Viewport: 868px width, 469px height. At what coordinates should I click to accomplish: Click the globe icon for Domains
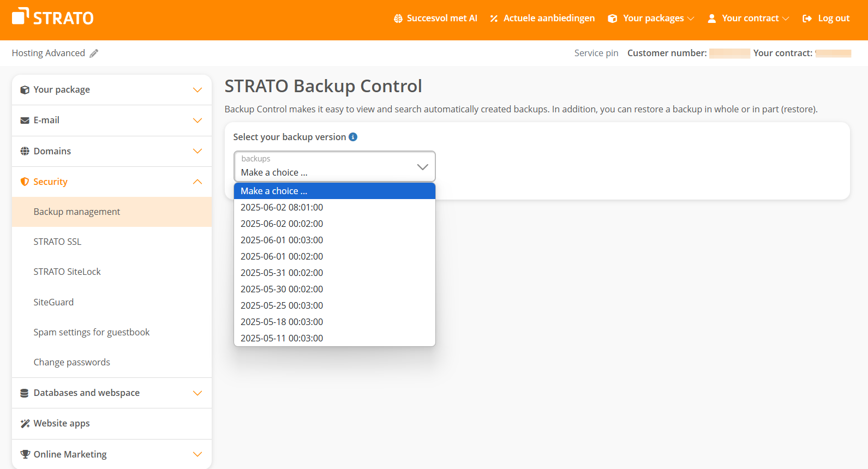[x=25, y=151]
